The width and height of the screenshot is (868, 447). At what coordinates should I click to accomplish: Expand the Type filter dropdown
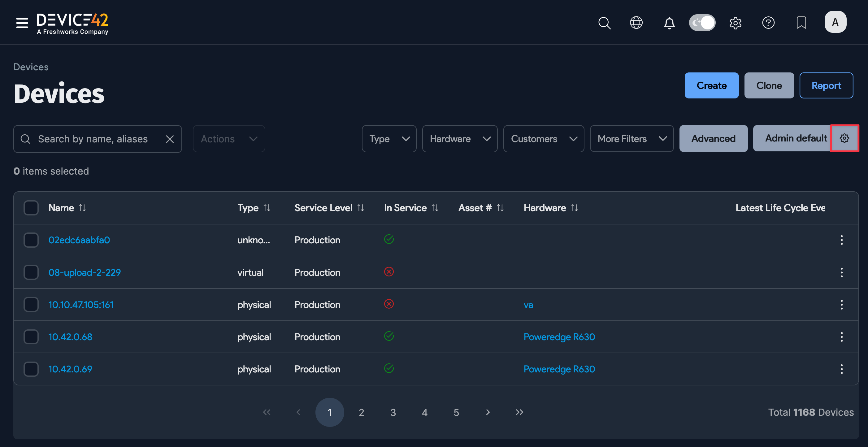[389, 138]
